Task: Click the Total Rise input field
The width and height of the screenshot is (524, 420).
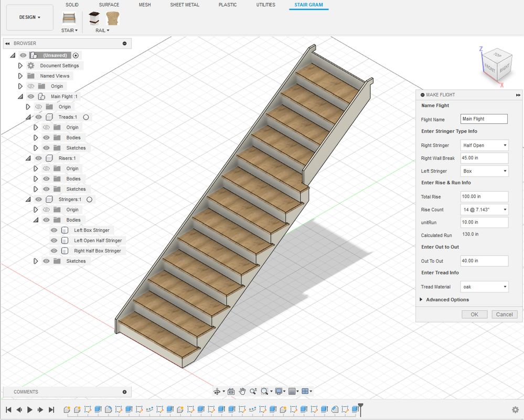Action: 485,197
